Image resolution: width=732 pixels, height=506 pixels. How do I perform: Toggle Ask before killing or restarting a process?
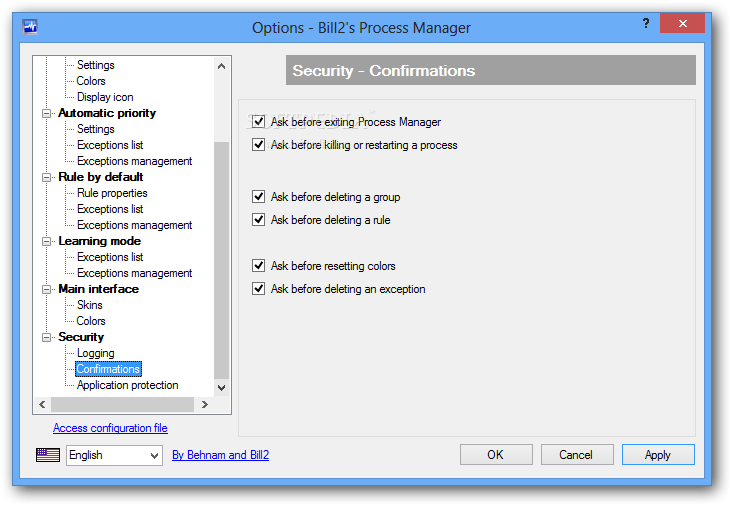258,145
